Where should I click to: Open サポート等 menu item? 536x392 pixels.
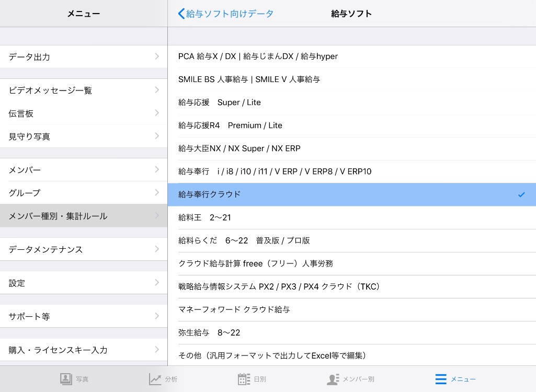coord(84,316)
